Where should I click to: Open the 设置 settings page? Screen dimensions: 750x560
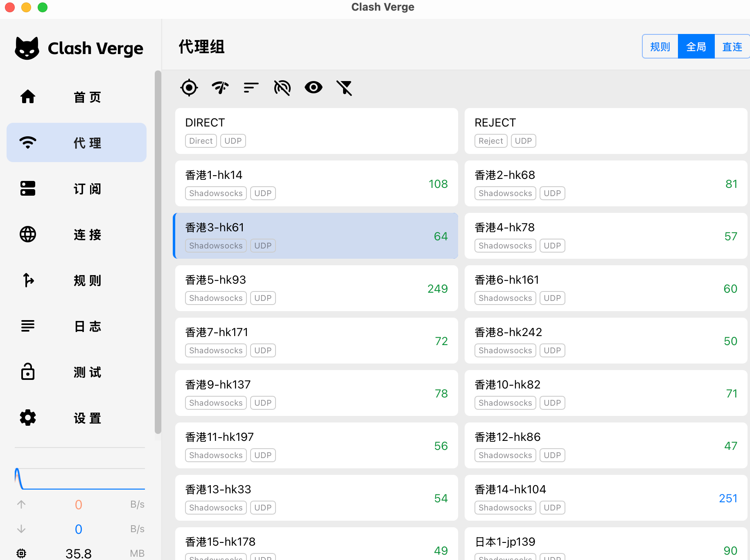tap(77, 418)
